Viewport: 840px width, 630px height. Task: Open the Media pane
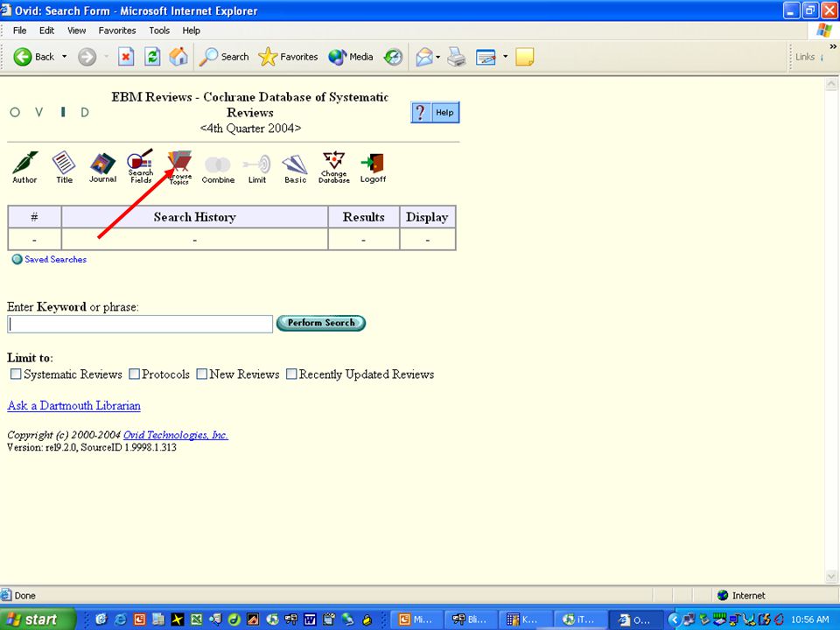(351, 57)
